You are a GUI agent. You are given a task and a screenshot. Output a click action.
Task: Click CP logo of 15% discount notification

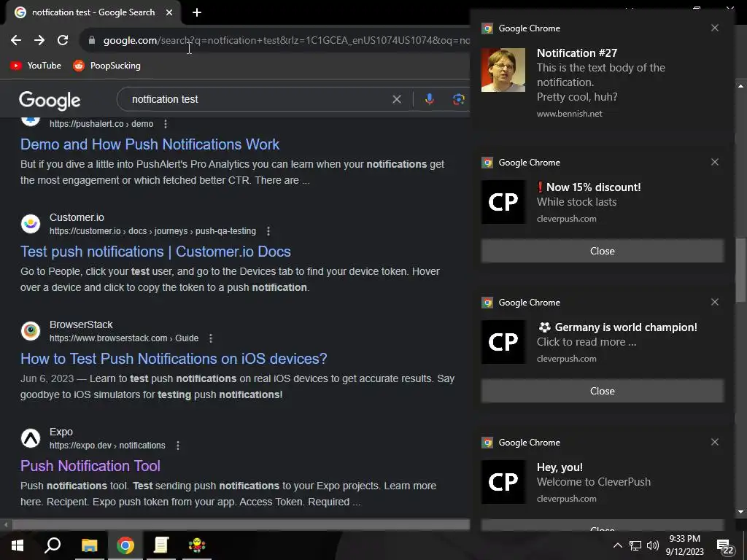tap(503, 202)
